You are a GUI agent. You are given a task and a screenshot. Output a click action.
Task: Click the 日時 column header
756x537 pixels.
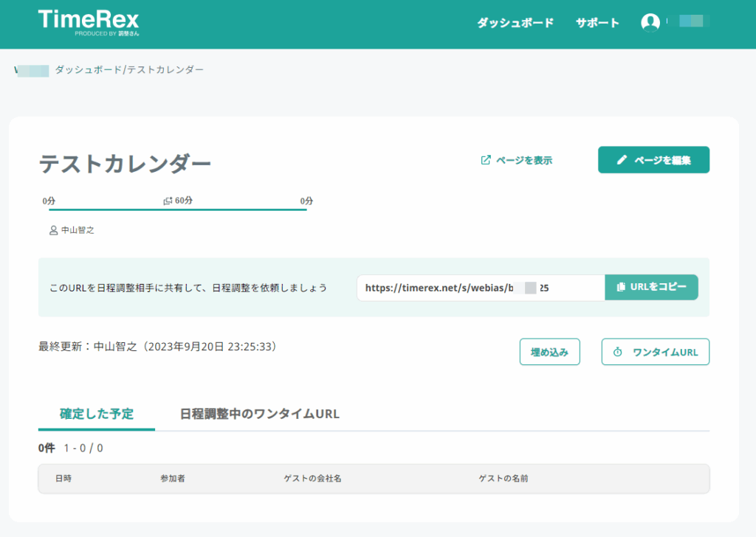[63, 479]
